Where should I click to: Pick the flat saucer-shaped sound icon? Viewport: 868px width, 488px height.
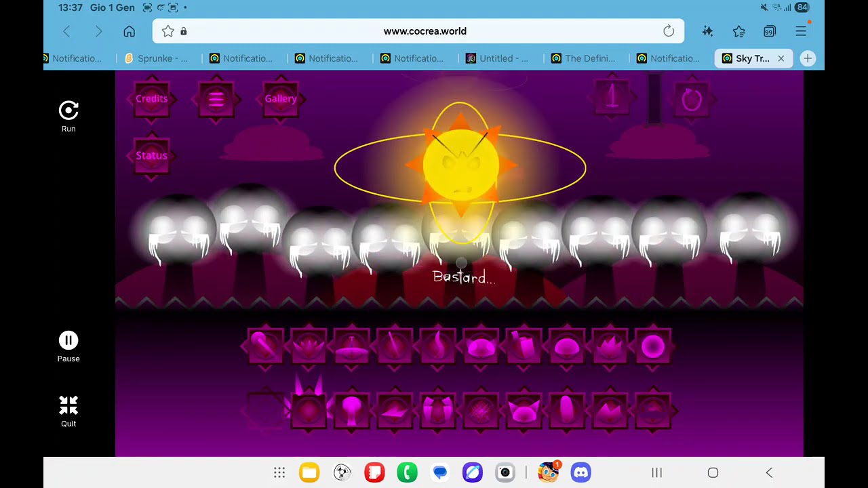[x=351, y=347]
